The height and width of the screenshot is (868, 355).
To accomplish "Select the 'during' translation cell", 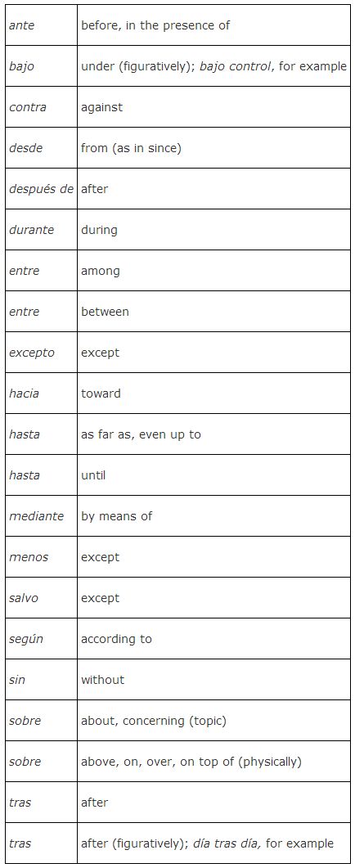I will pos(213,230).
